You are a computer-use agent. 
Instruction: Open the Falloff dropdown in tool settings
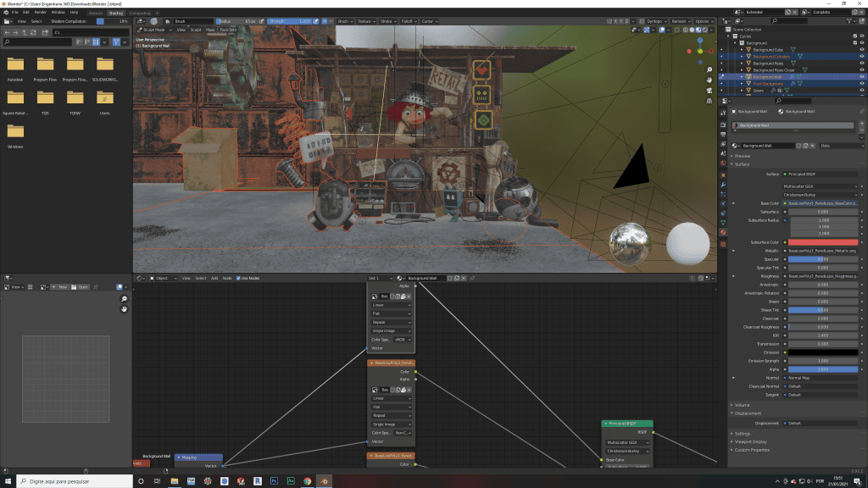tap(408, 21)
